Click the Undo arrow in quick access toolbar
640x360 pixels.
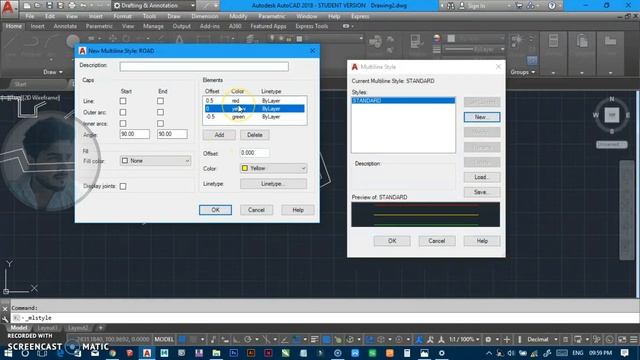[x=84, y=6]
